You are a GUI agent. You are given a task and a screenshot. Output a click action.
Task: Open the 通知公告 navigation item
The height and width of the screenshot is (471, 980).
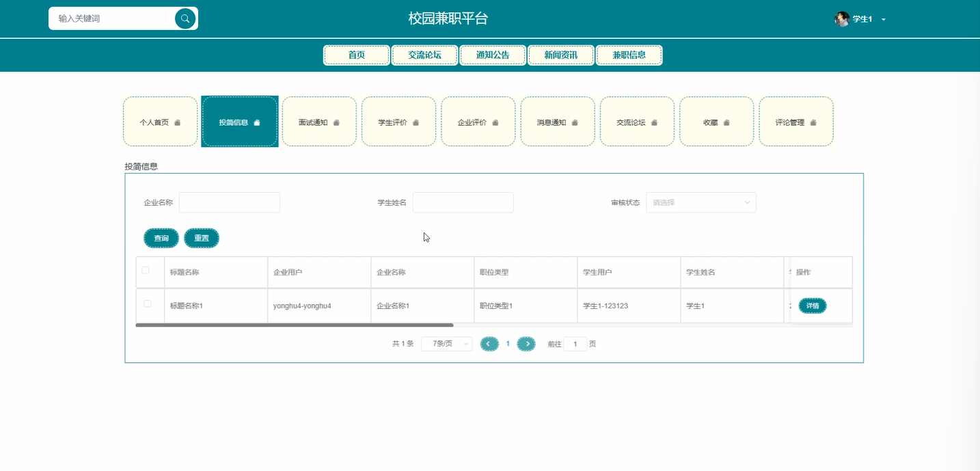(x=493, y=55)
